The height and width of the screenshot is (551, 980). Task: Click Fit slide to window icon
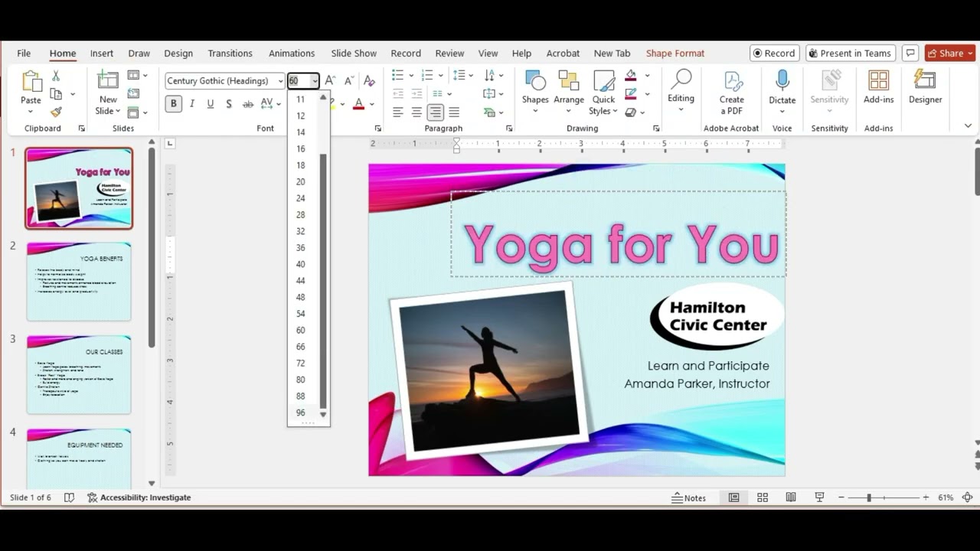(x=967, y=497)
